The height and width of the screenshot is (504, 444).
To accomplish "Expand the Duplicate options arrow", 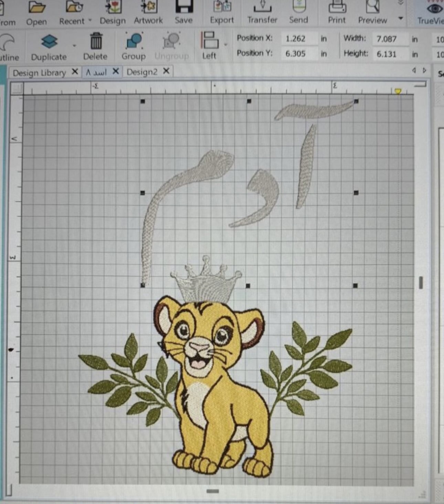I will [x=74, y=45].
